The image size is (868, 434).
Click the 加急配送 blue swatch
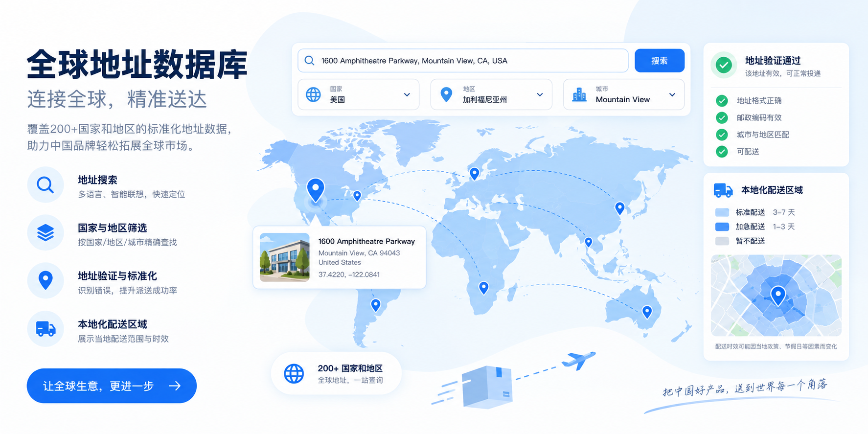722,227
